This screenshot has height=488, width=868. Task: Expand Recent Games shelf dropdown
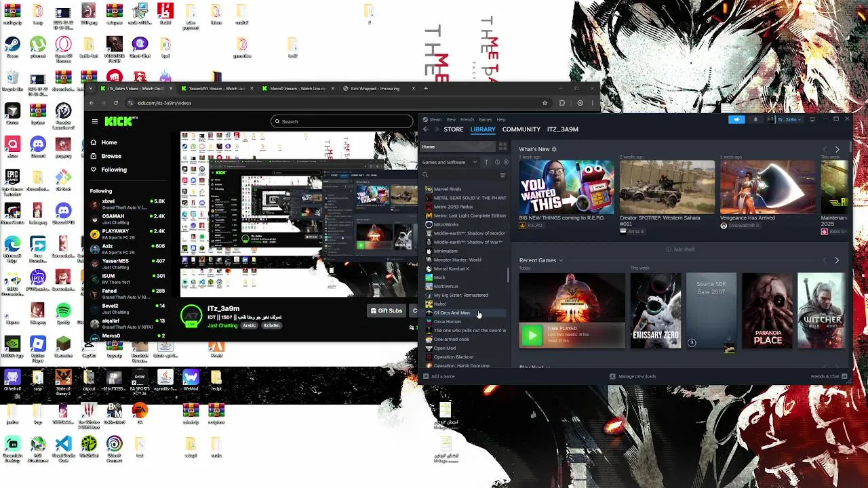[x=561, y=260]
